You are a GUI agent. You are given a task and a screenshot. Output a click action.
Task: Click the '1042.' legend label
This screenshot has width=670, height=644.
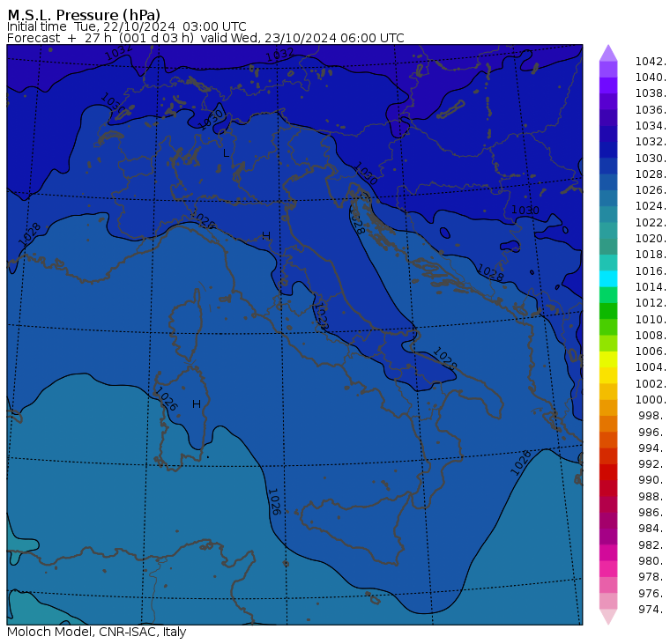[x=651, y=62]
